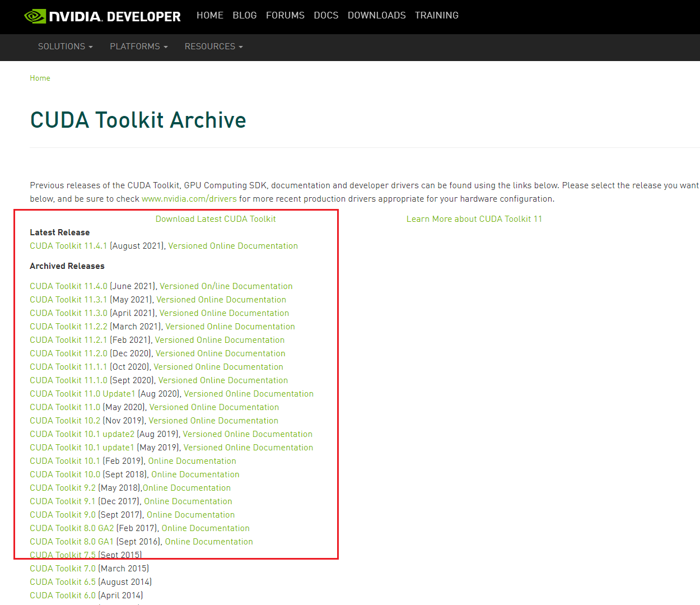700x605 pixels.
Task: Click the NVIDIA Developer logo
Action: [x=102, y=16]
